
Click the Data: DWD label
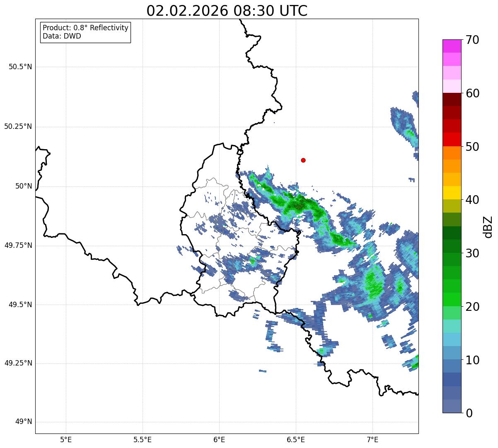click(x=62, y=36)
